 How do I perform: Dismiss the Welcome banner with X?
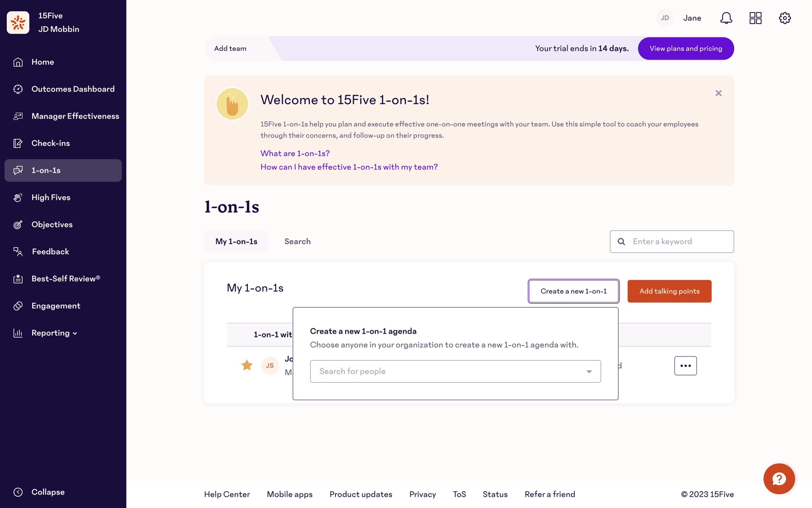[719, 93]
